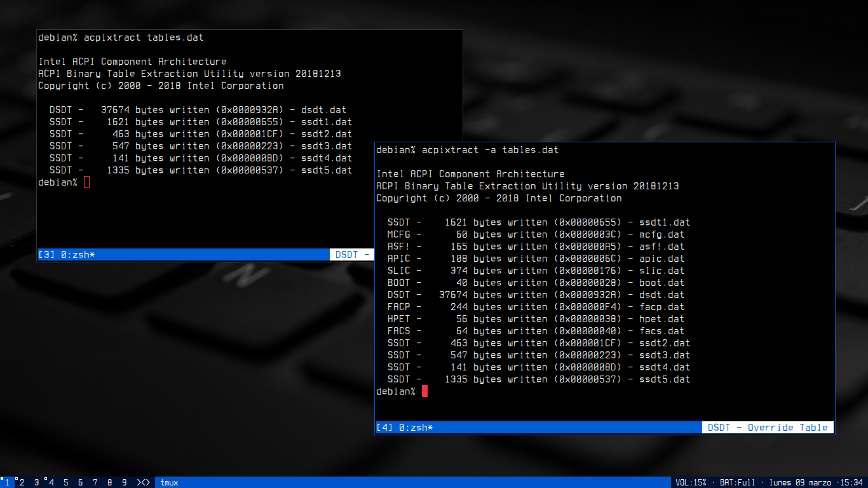The image size is (868, 488).
Task: Click the VOL:15% status indicator
Action: [691, 482]
